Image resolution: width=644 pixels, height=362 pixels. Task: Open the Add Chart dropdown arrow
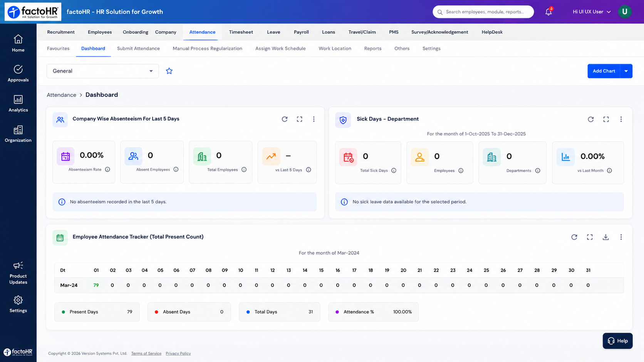[x=626, y=71]
